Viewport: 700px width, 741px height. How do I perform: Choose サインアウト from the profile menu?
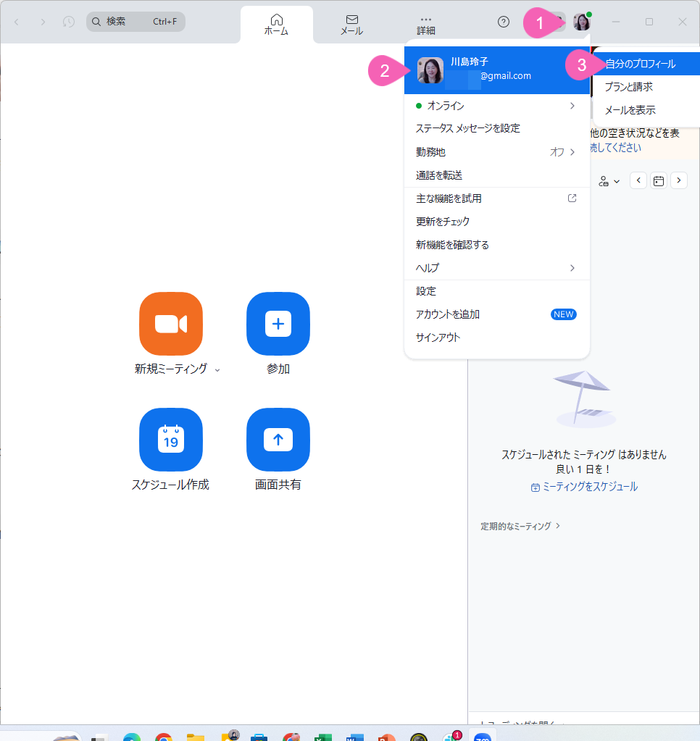(438, 338)
